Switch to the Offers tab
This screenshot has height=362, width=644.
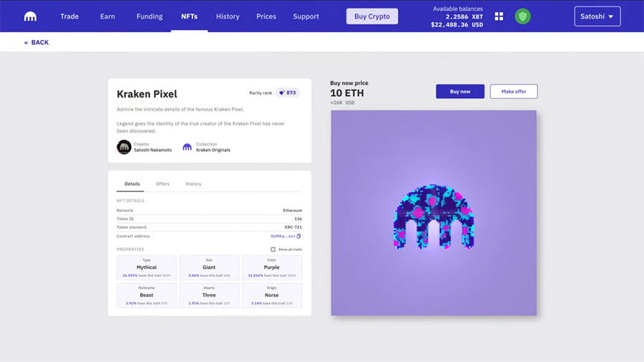point(162,184)
